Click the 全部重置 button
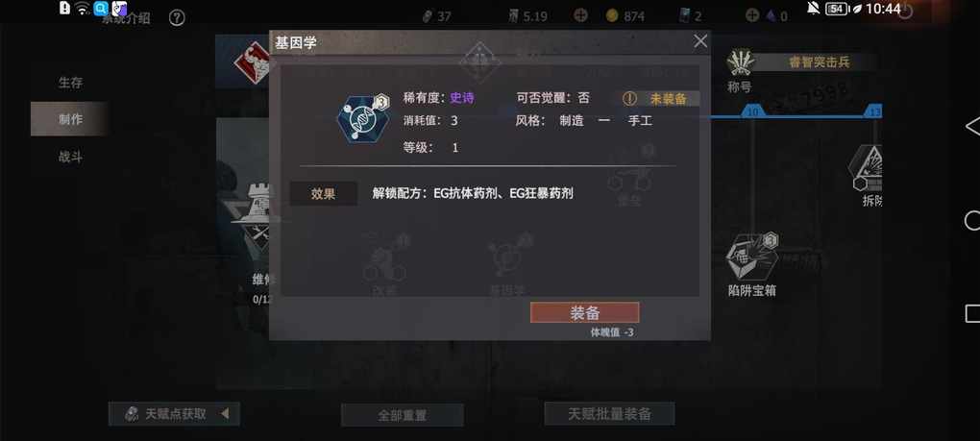980x441 pixels. [x=403, y=415]
